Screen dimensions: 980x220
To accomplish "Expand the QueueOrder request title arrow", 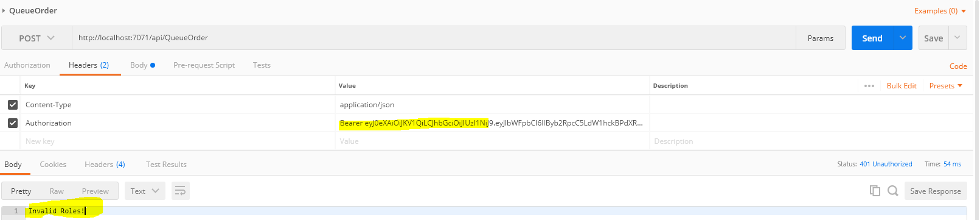I will [x=4, y=10].
